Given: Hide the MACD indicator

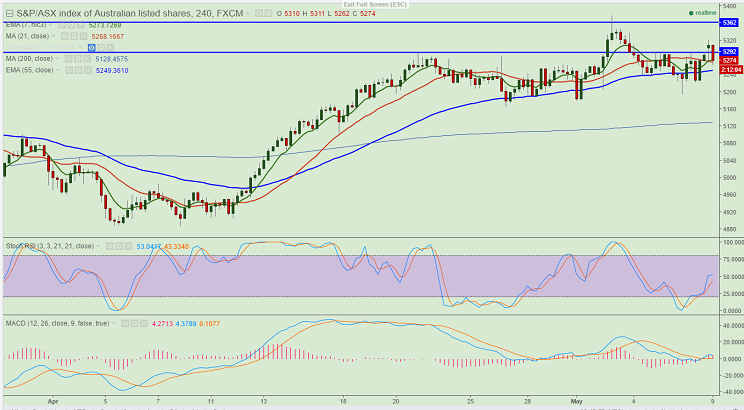Looking at the screenshot, I should point(125,324).
